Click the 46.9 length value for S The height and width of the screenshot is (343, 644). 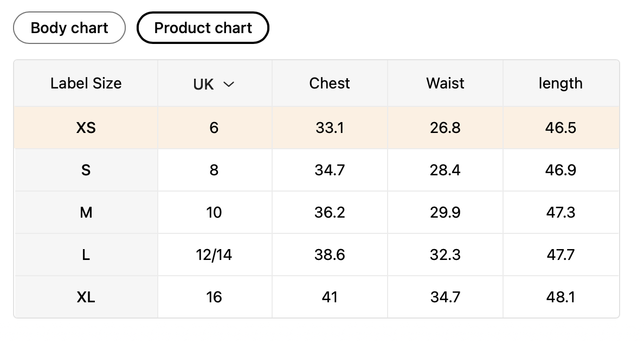click(561, 170)
